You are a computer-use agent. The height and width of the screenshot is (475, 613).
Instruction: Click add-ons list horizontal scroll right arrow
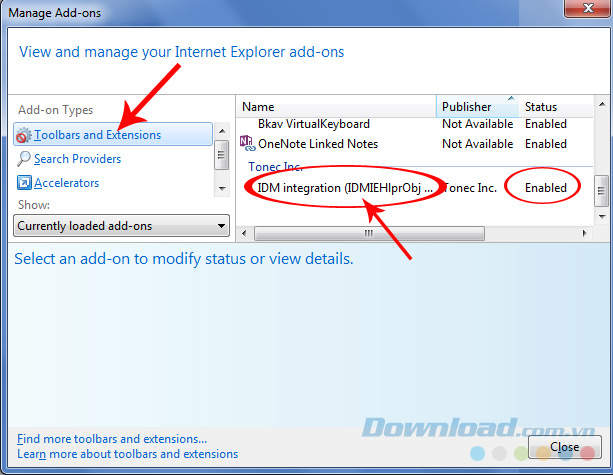(584, 233)
